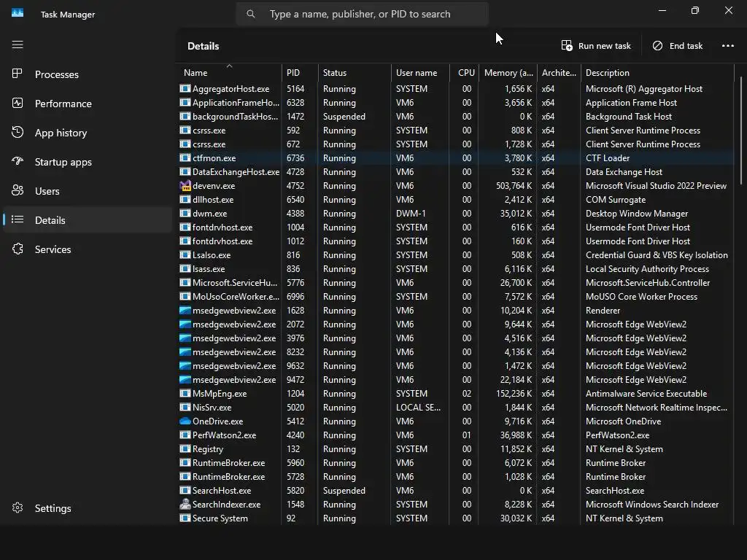The width and height of the screenshot is (747, 560).
Task: Click the icon next to MsMpEng.exe
Action: 185,393
